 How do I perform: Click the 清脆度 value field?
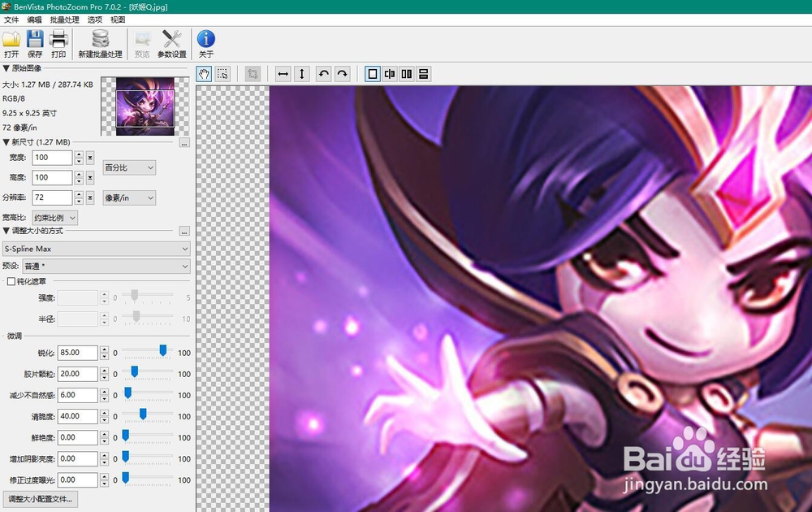[77, 416]
